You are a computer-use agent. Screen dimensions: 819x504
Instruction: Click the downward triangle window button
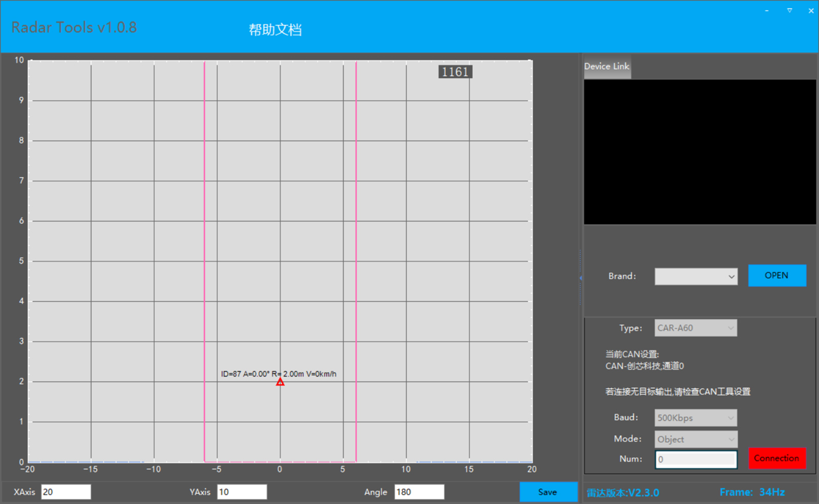(789, 11)
